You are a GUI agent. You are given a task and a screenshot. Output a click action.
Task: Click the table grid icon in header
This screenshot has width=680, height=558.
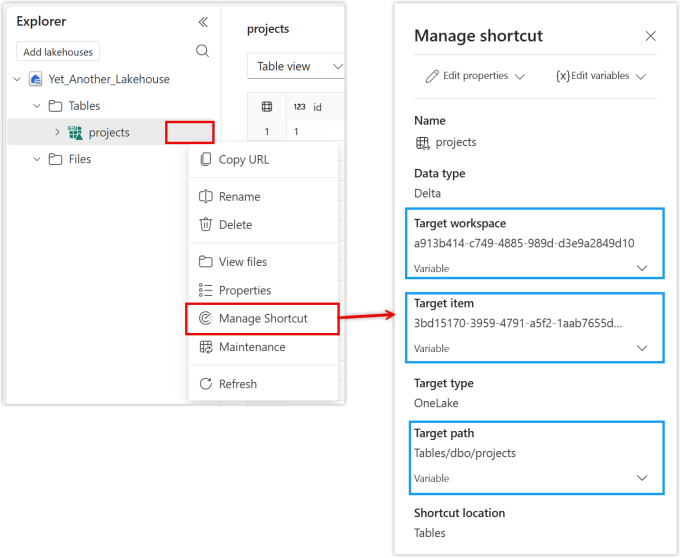point(267,107)
